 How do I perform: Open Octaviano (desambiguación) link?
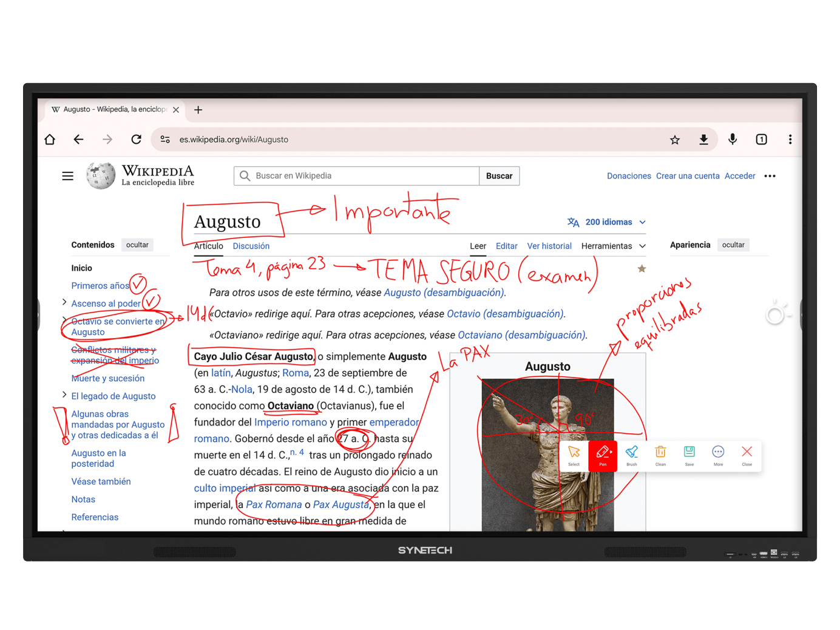tap(521, 335)
